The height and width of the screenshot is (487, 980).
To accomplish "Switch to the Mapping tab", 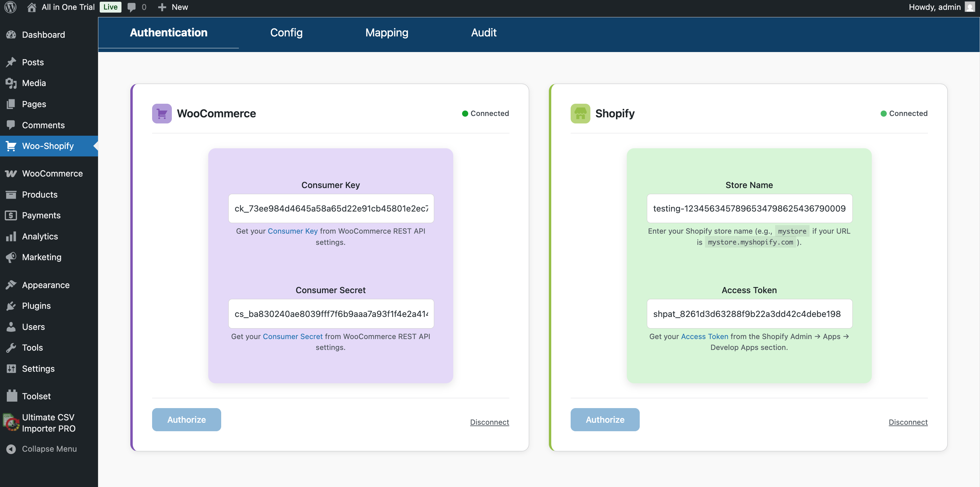I will (387, 33).
